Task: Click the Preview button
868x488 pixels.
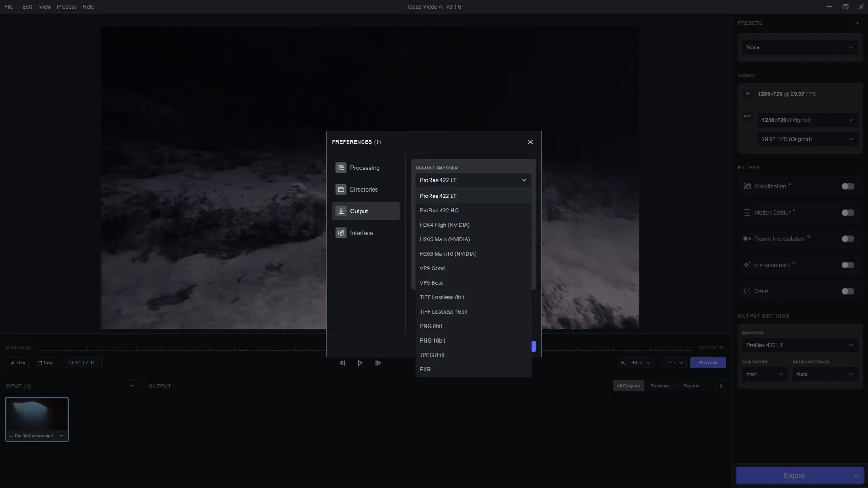Action: [x=708, y=363]
